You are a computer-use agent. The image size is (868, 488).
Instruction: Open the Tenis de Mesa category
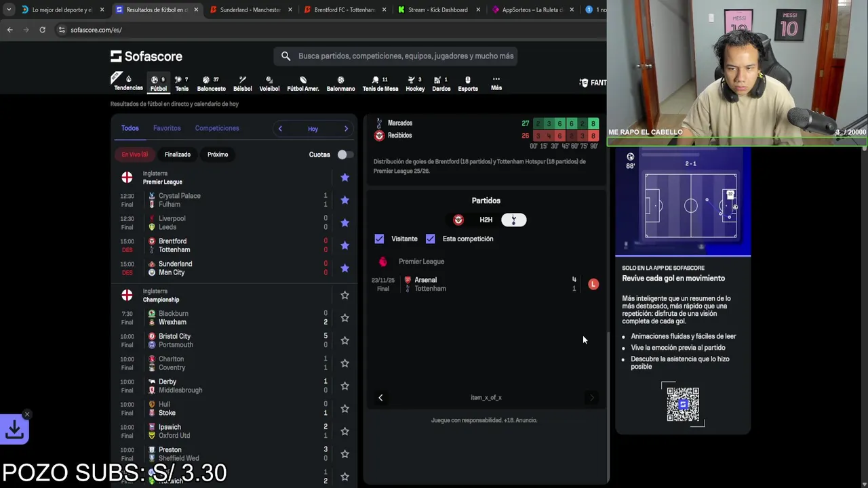380,83
